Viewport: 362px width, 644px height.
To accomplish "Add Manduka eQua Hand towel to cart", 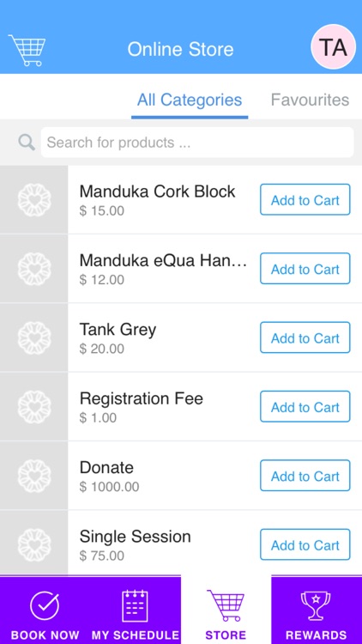I will (305, 269).
